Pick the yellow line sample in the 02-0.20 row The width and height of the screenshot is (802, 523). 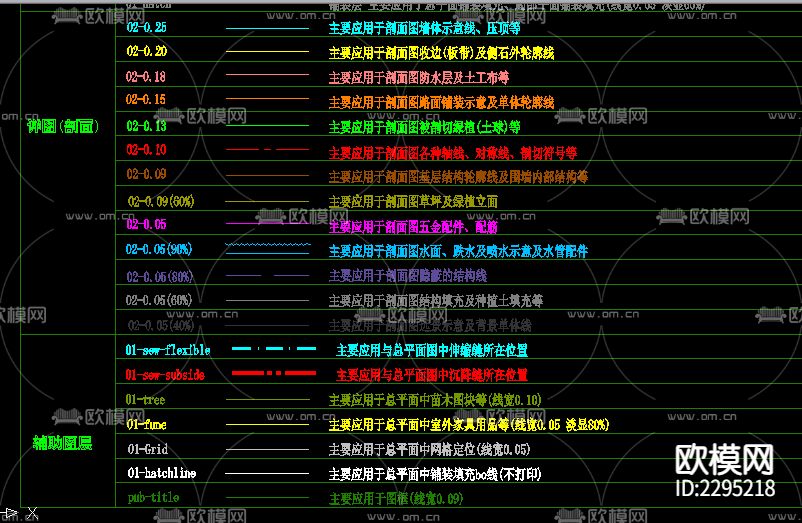coord(268,52)
